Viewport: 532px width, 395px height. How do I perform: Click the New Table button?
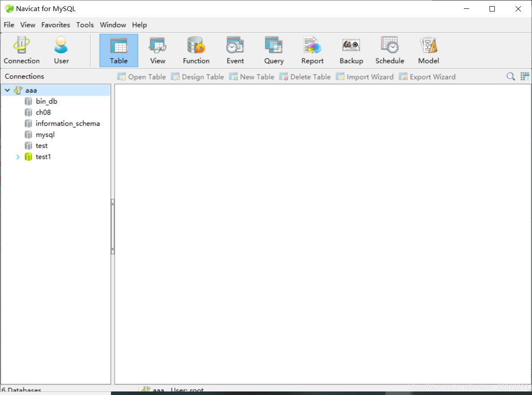(x=251, y=77)
